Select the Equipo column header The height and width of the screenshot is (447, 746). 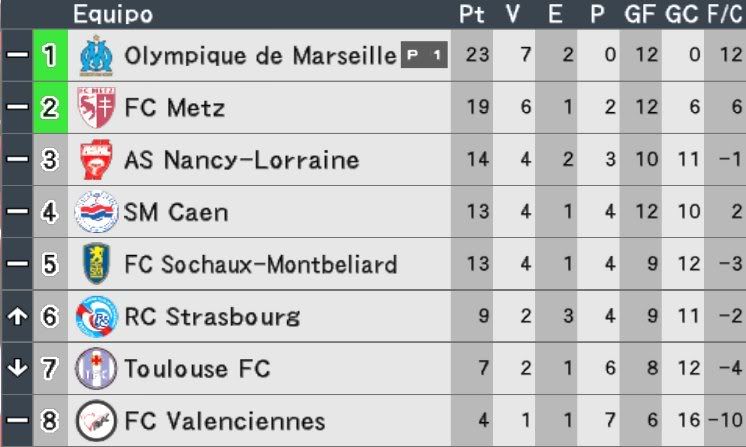coord(113,14)
